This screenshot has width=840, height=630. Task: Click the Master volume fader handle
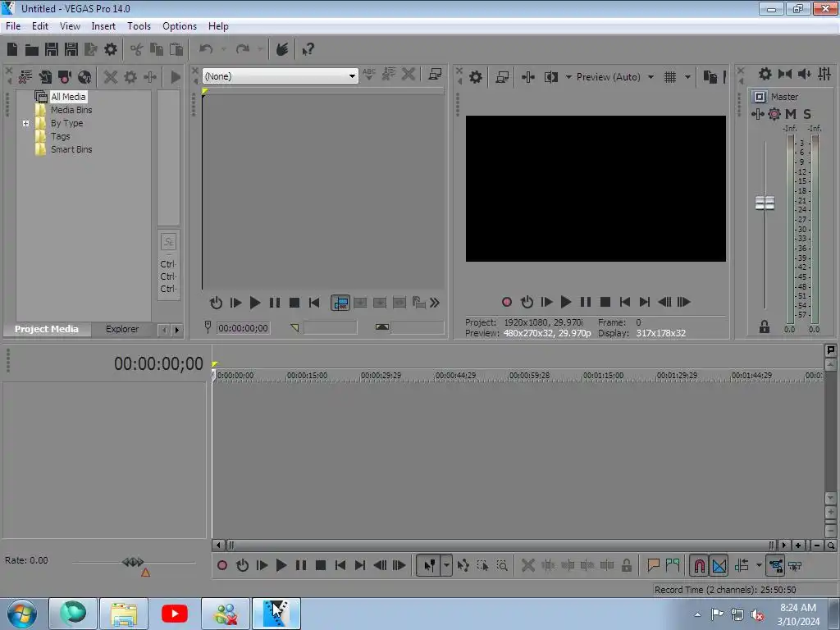(x=765, y=203)
